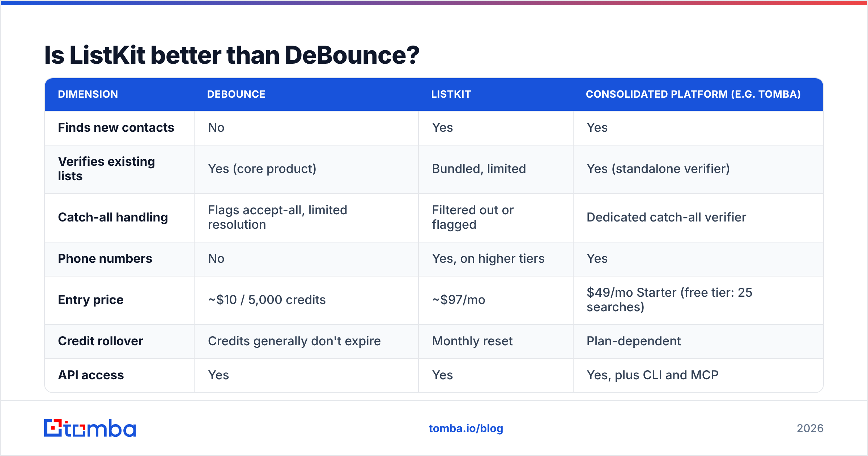Click 'No' in the Phone numbers row
868x456 pixels.
[216, 258]
